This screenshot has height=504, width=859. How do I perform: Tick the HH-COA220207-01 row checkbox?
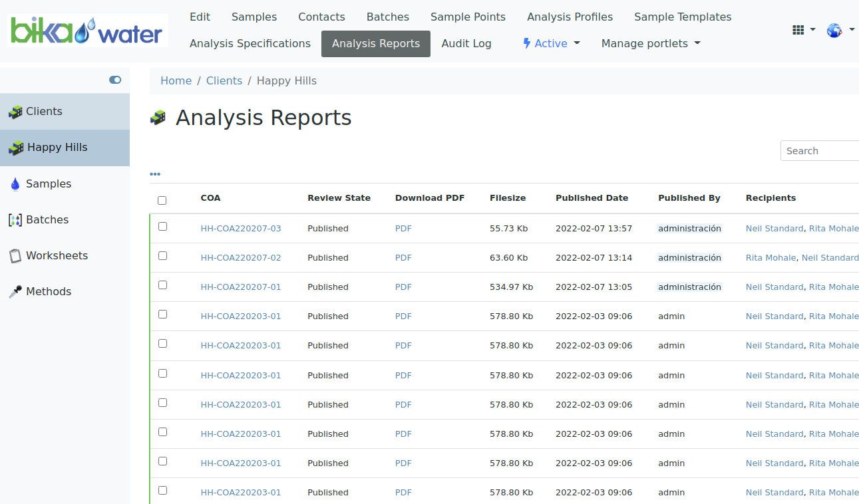point(162,285)
